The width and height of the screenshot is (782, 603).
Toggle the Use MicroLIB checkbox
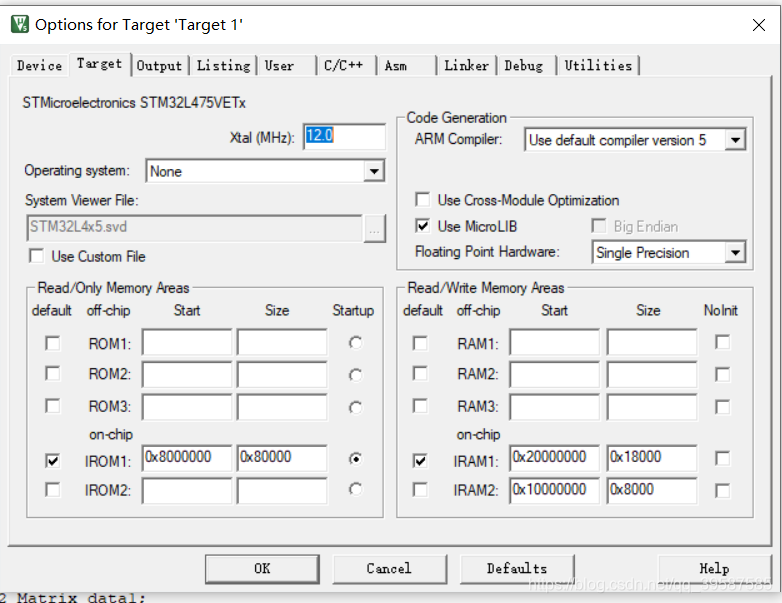coord(422,226)
